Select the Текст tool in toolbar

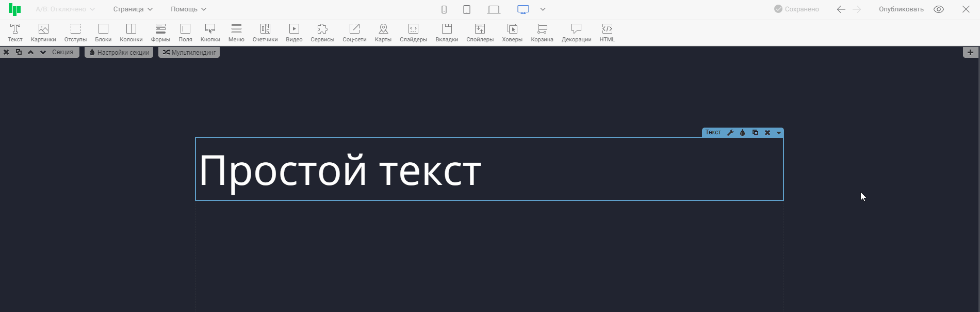(15, 33)
